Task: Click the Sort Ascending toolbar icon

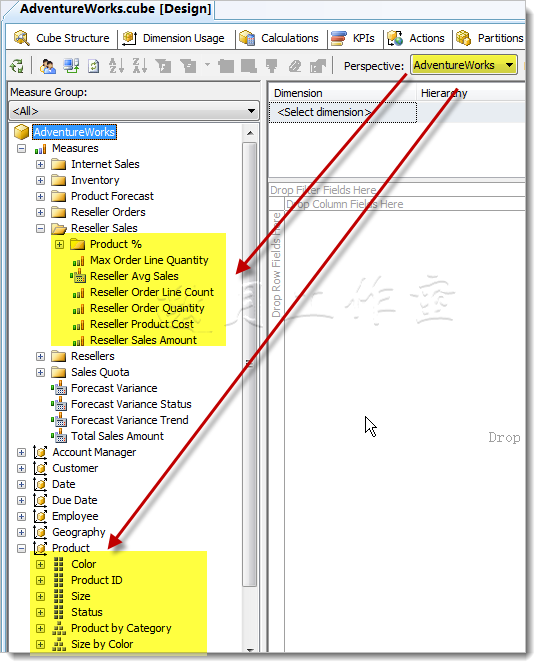Action: pyautogui.click(x=116, y=66)
